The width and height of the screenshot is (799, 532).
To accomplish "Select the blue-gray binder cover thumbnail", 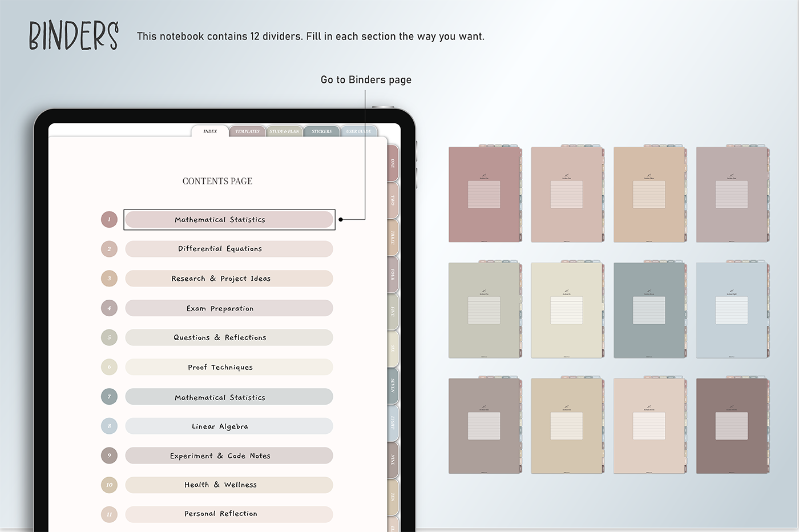I will (x=649, y=310).
